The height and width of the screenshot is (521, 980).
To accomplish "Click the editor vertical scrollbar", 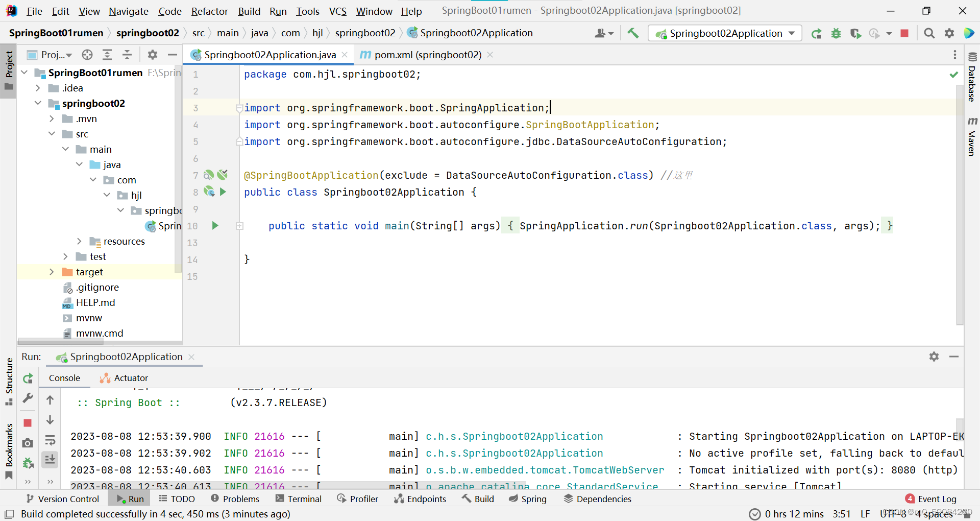I will 959,204.
